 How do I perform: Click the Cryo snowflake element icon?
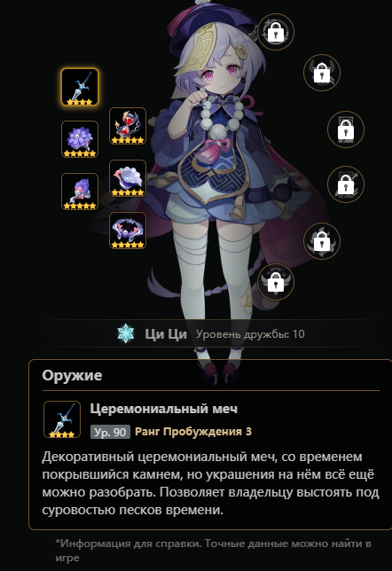pyautogui.click(x=126, y=333)
